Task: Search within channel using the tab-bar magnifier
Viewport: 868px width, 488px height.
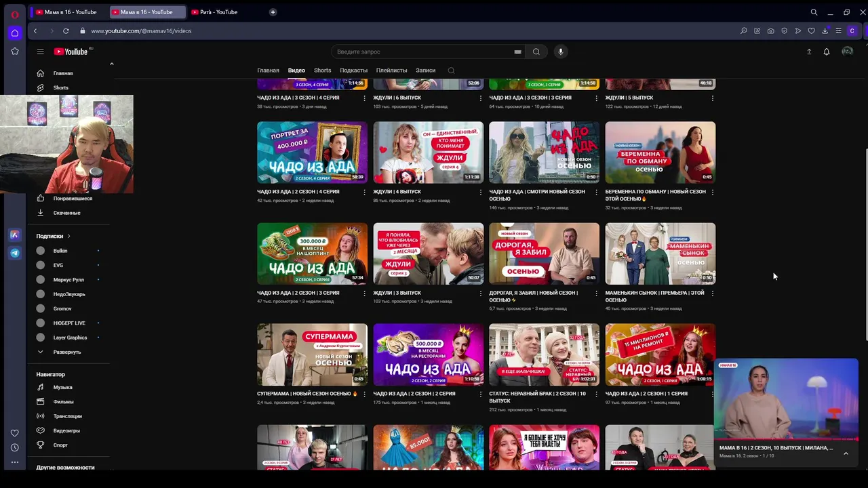Action: pos(451,70)
